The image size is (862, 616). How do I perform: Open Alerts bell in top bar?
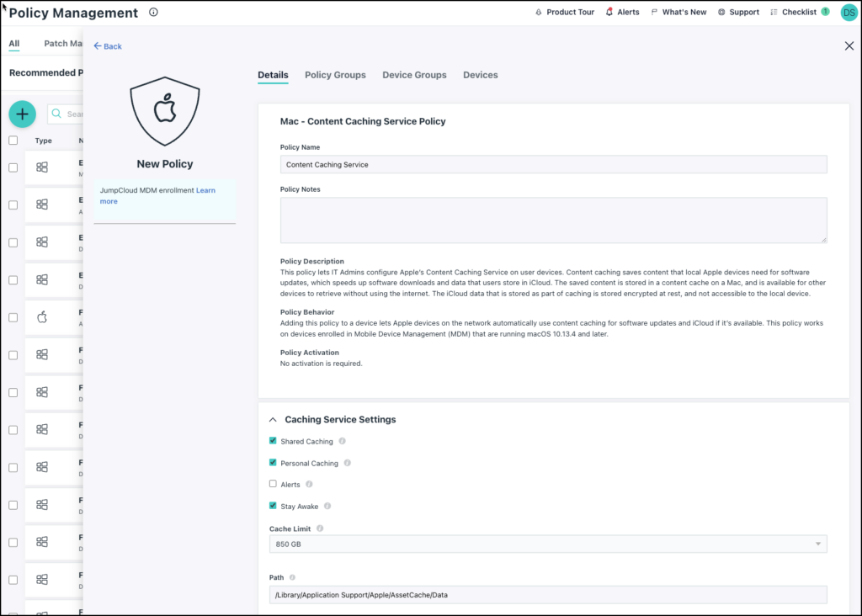tap(622, 13)
